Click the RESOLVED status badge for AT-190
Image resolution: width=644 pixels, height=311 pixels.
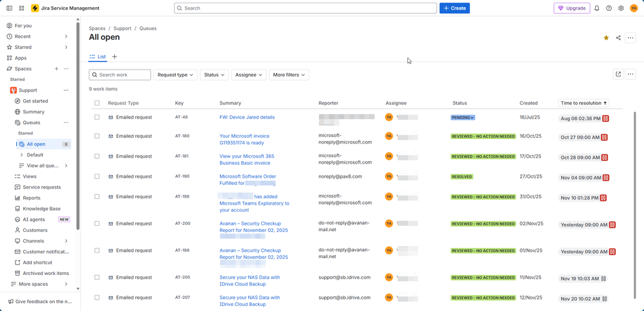click(462, 177)
